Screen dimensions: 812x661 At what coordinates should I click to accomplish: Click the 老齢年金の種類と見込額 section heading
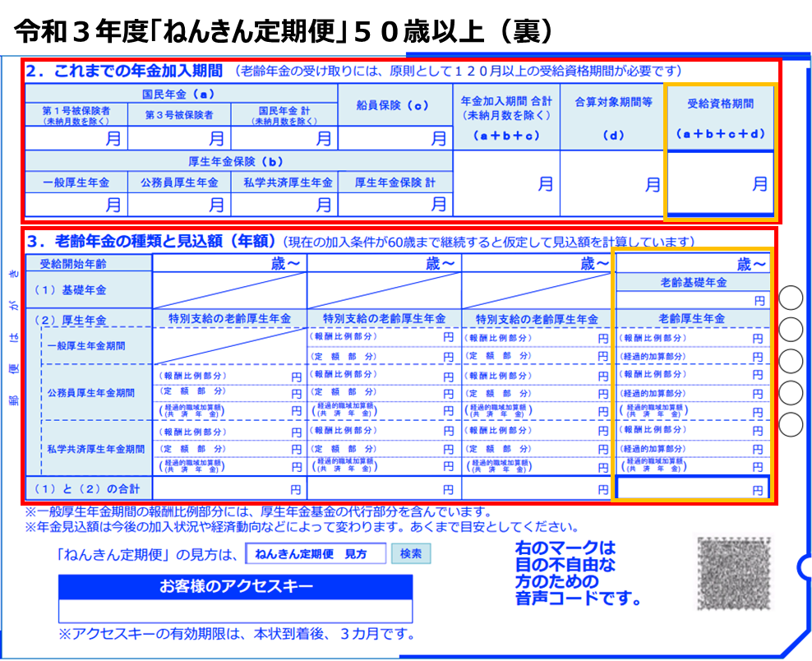pos(151,242)
